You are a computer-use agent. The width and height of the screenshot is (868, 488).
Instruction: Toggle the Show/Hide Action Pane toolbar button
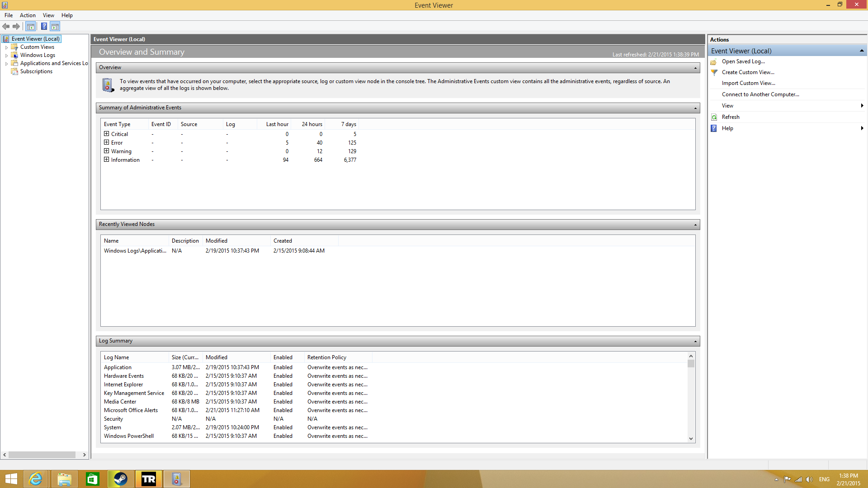tap(55, 27)
